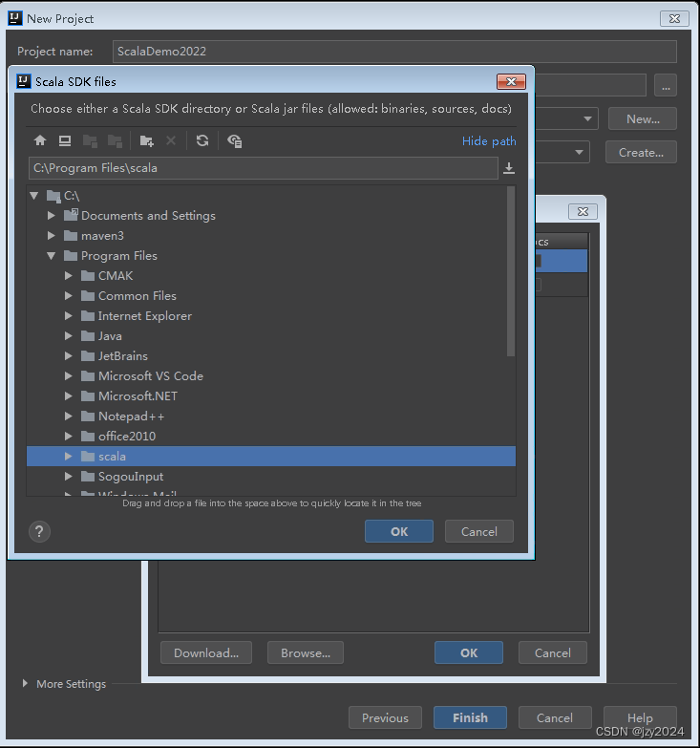Expand the maven3 folder
700x748 pixels.
[x=51, y=236]
